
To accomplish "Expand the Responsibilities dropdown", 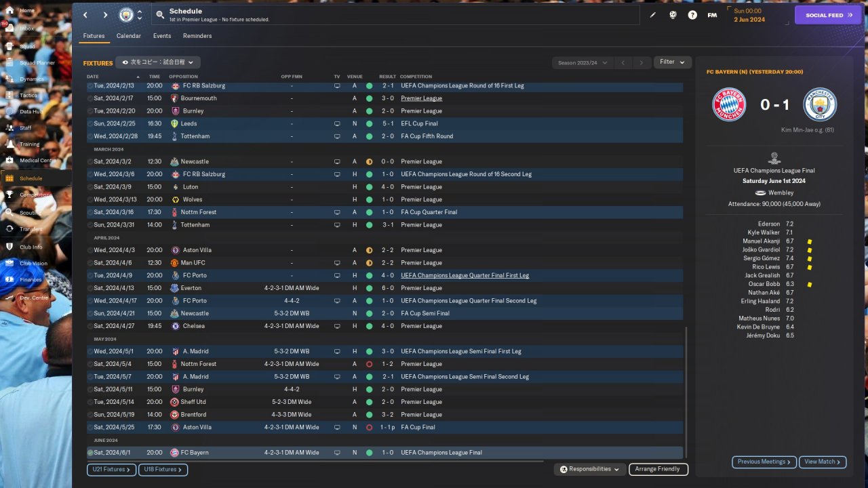I will (x=589, y=469).
